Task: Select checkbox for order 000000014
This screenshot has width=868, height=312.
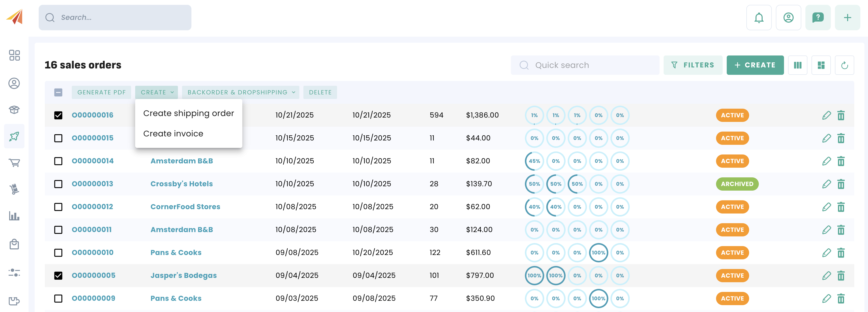Action: pyautogui.click(x=58, y=161)
